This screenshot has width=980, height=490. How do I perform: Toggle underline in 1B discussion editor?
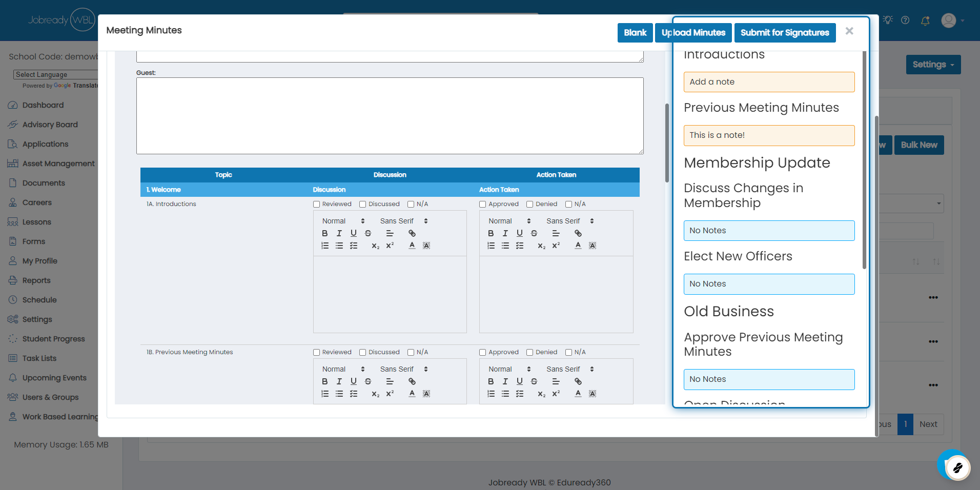(x=353, y=381)
